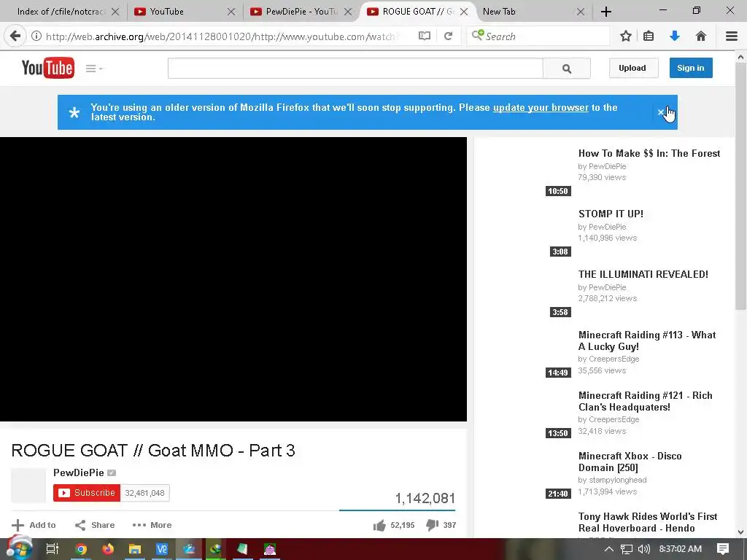
Task: Dismiss the outdated Firefox warning banner
Action: [661, 112]
